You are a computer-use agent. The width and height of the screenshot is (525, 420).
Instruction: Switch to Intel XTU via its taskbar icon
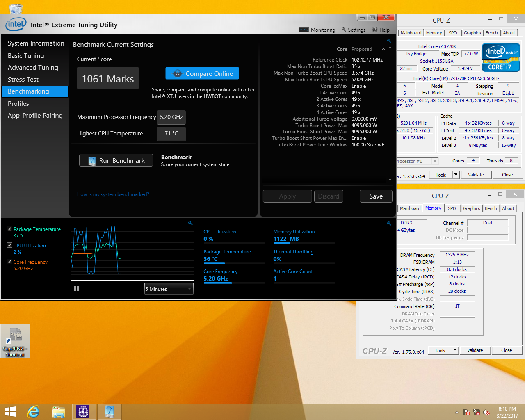[109, 412]
